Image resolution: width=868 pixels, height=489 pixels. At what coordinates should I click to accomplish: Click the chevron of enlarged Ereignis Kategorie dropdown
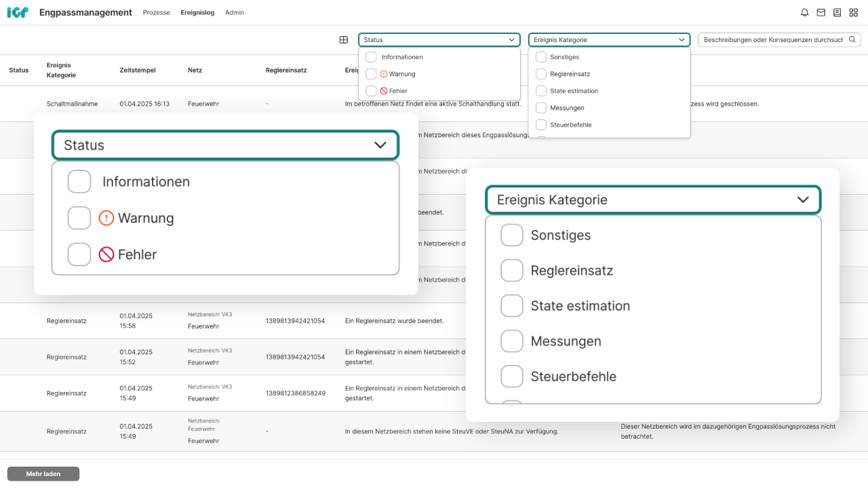(x=803, y=200)
